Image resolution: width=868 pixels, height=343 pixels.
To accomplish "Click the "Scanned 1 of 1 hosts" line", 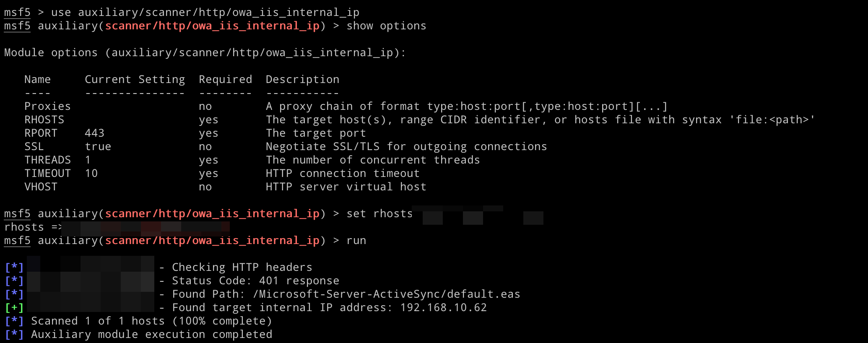I will (x=151, y=321).
